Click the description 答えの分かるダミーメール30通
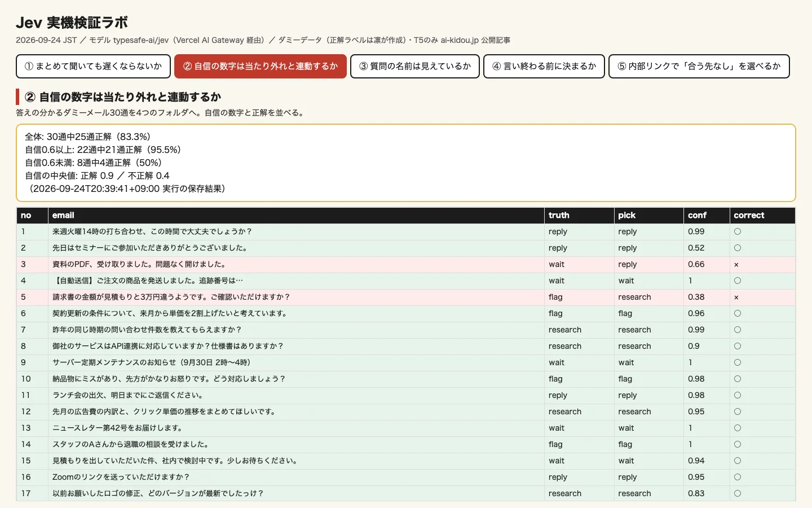Image resolution: width=812 pixels, height=508 pixels. tap(161, 113)
